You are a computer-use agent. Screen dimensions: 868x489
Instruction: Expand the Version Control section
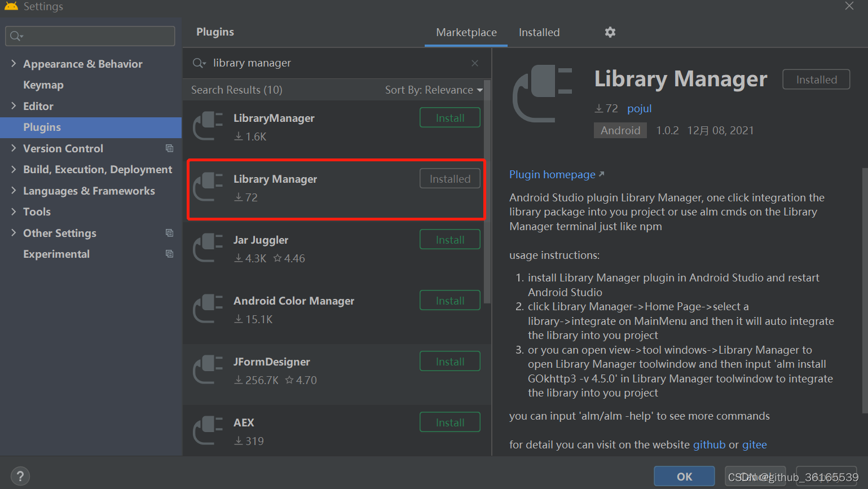coord(14,148)
